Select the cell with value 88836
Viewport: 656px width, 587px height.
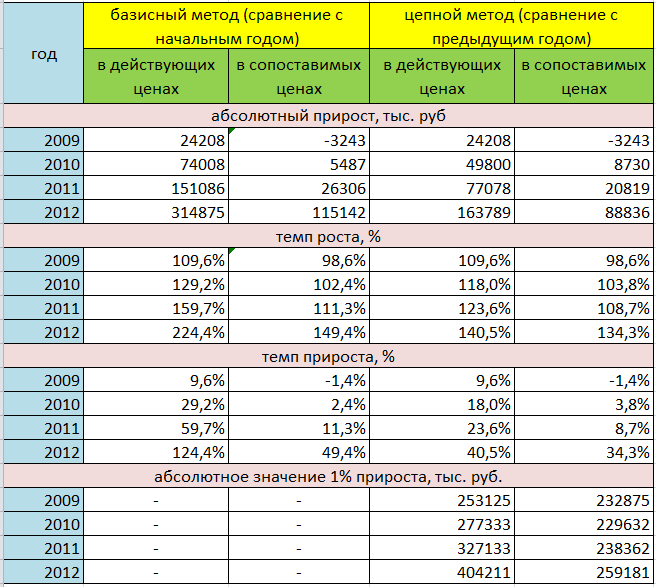(584, 212)
